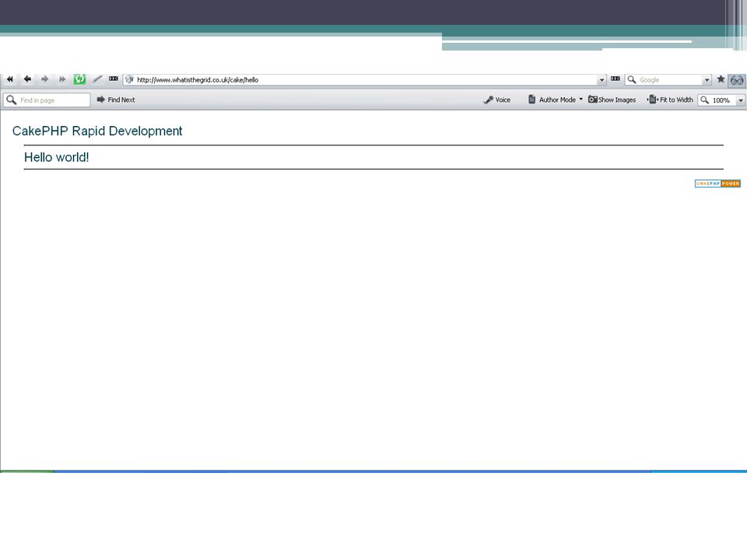Reload the page with green refresh icon
Screen dimensions: 747x560
79,79
